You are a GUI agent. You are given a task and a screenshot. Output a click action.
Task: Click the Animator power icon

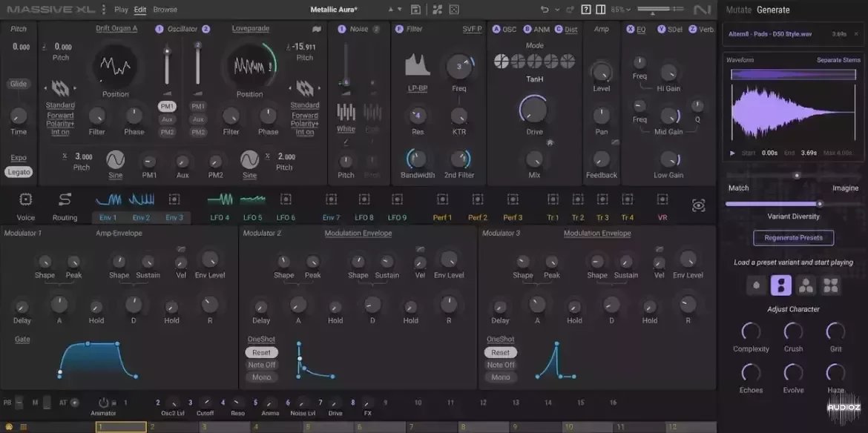[104, 403]
